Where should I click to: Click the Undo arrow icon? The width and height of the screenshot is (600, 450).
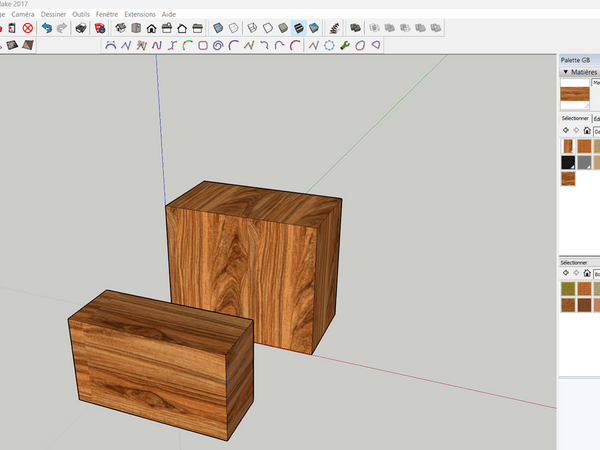pos(46,28)
